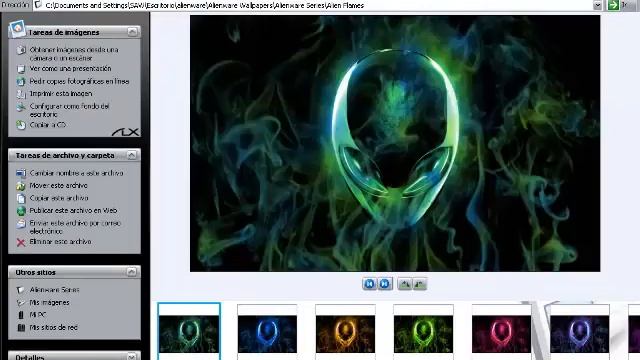Click Cambiar nombre a este archivo
640x360 pixels.
pos(76,173)
